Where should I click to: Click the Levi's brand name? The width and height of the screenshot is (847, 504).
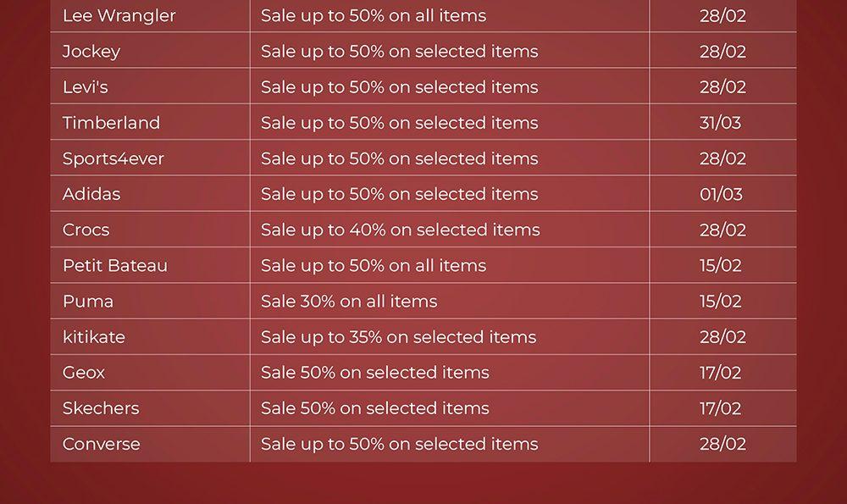(x=86, y=87)
